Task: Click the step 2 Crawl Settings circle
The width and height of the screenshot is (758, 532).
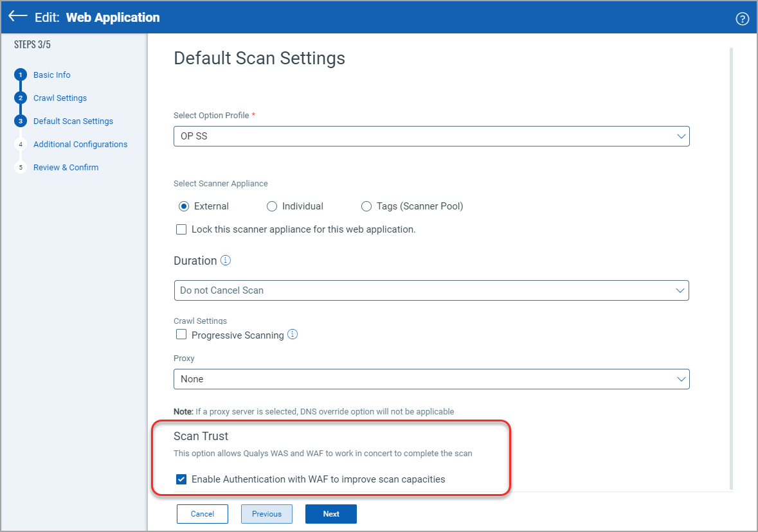Action: (20, 98)
